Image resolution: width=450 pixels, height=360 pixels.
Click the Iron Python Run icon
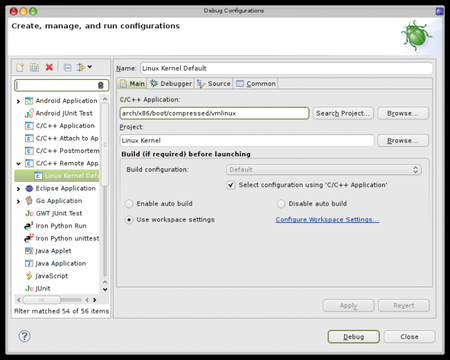pyautogui.click(x=29, y=226)
